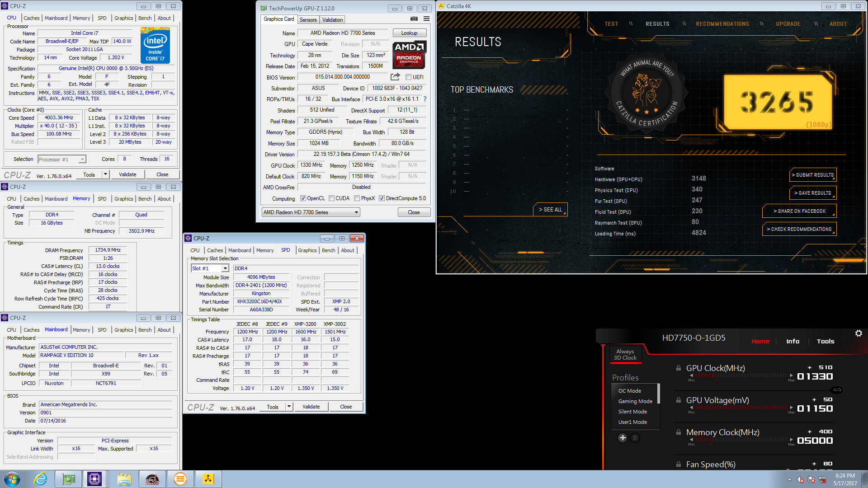Viewport: 868px width, 488px height.
Task: Click the GPU Clock slider bar
Action: coord(741,375)
